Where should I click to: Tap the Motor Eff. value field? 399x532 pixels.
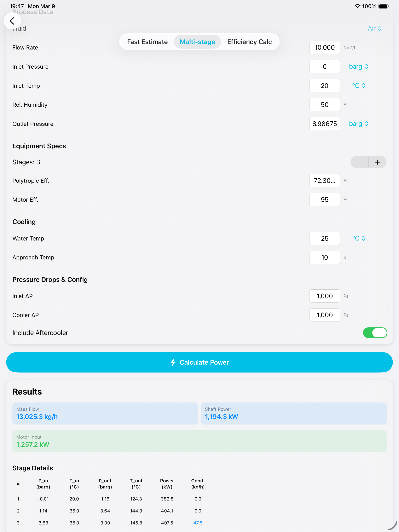click(x=324, y=200)
